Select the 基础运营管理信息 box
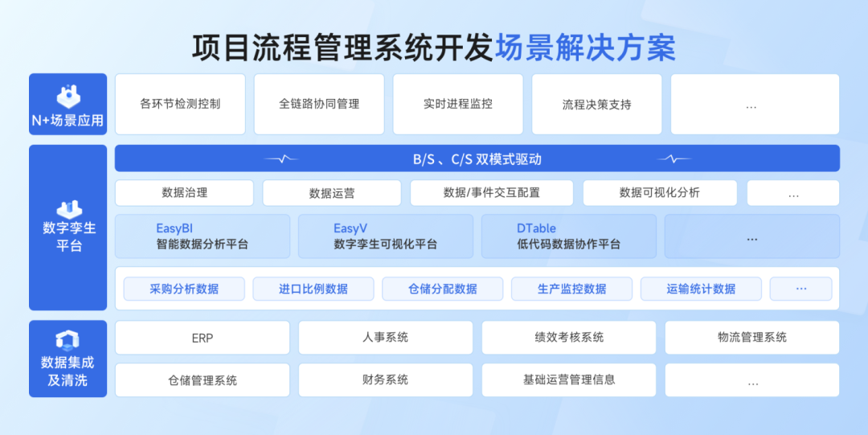868x435 pixels. click(569, 380)
